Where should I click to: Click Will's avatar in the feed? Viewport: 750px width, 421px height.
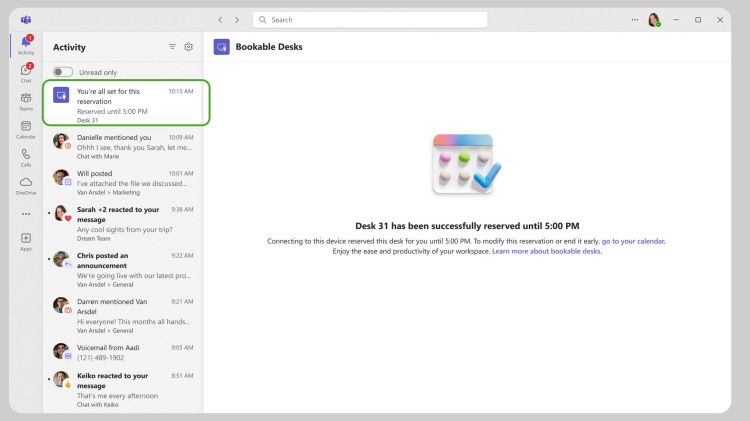click(61, 177)
